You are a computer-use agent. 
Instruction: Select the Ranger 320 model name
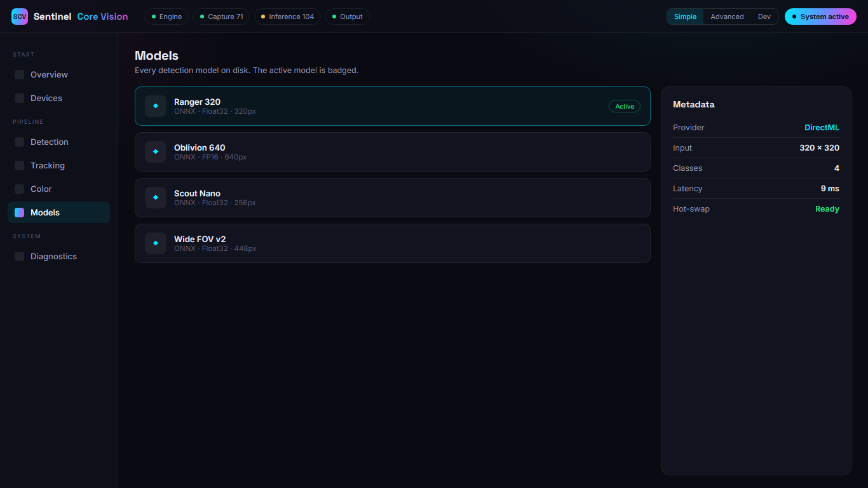pos(197,102)
